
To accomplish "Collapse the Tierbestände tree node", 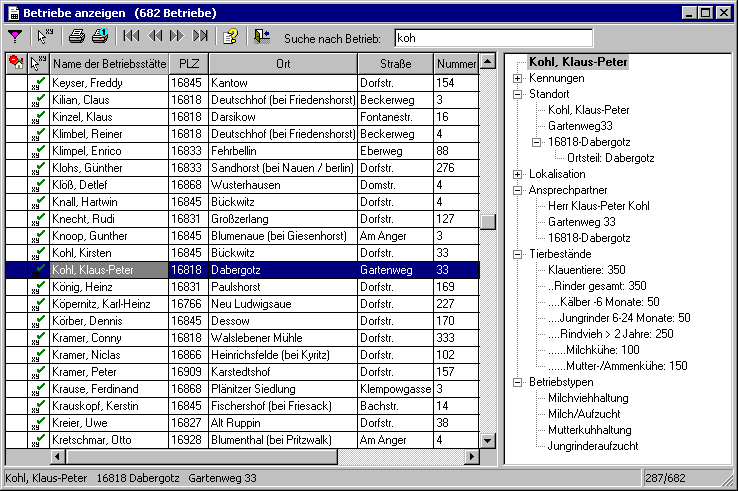I will 517,255.
